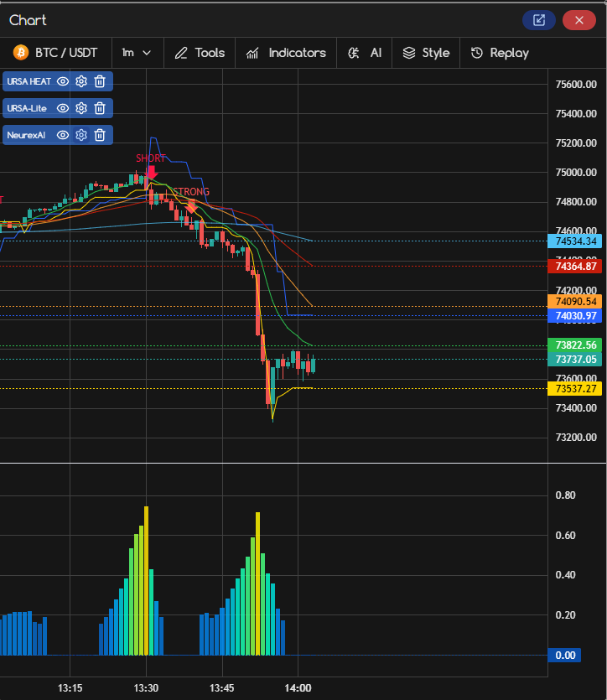Delete the URSA HEAT indicator
Viewport: 607px width, 700px height.
tap(100, 81)
